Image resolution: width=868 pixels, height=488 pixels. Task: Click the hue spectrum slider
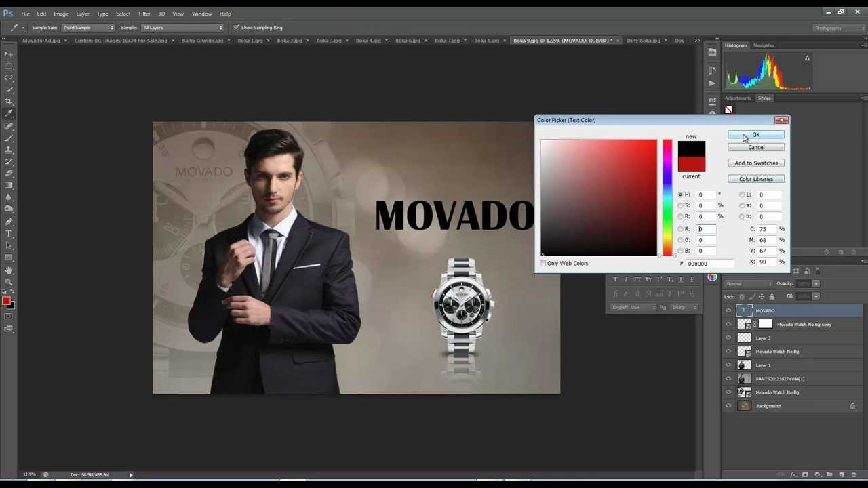[x=667, y=198]
